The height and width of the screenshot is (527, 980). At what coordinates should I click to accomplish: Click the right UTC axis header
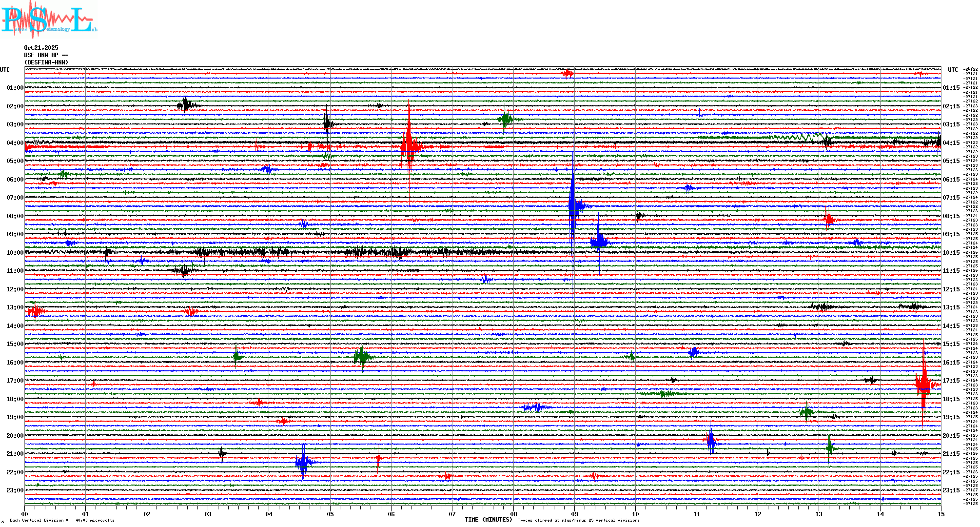pos(953,70)
